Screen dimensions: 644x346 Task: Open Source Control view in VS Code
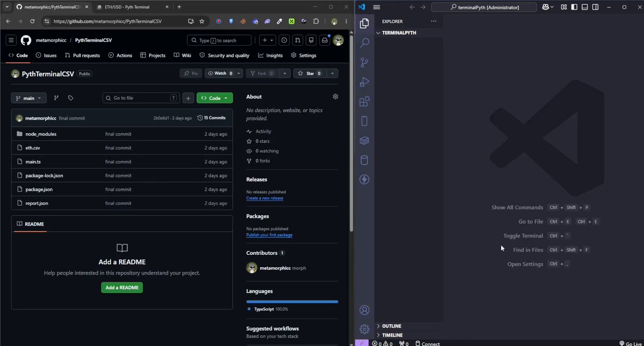(364, 62)
